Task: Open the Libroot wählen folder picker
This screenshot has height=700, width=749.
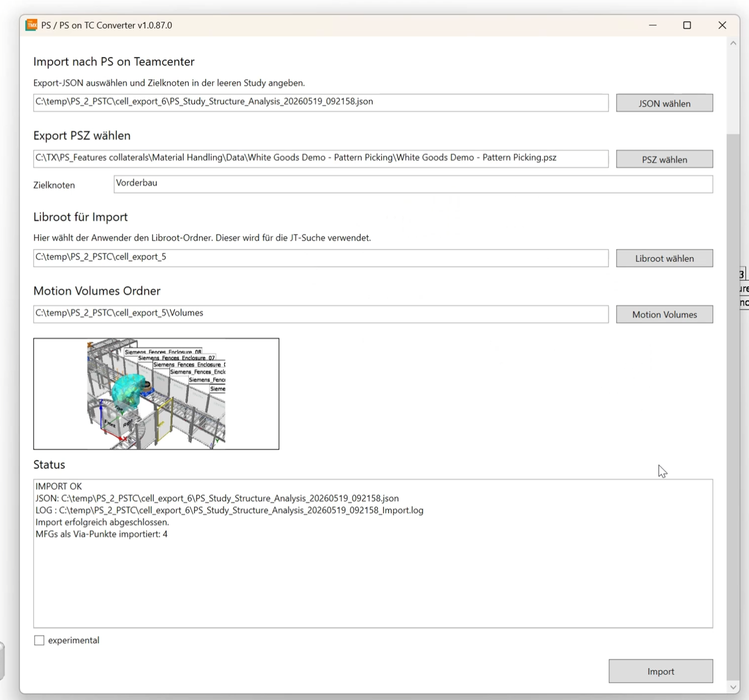Action: [664, 258]
